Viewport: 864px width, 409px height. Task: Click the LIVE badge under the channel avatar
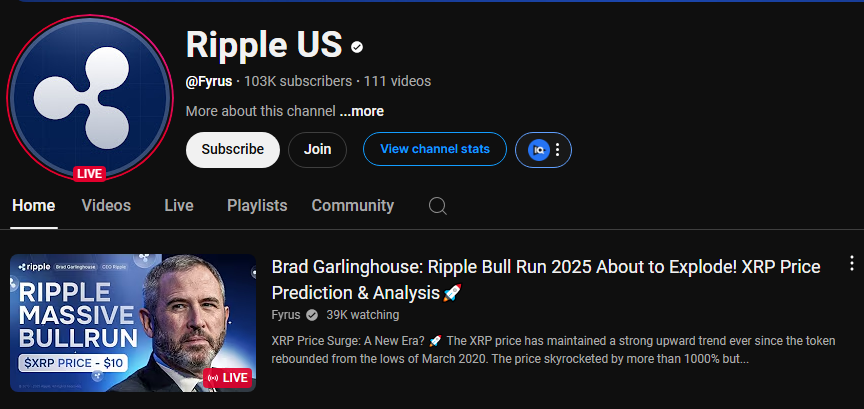(89, 174)
